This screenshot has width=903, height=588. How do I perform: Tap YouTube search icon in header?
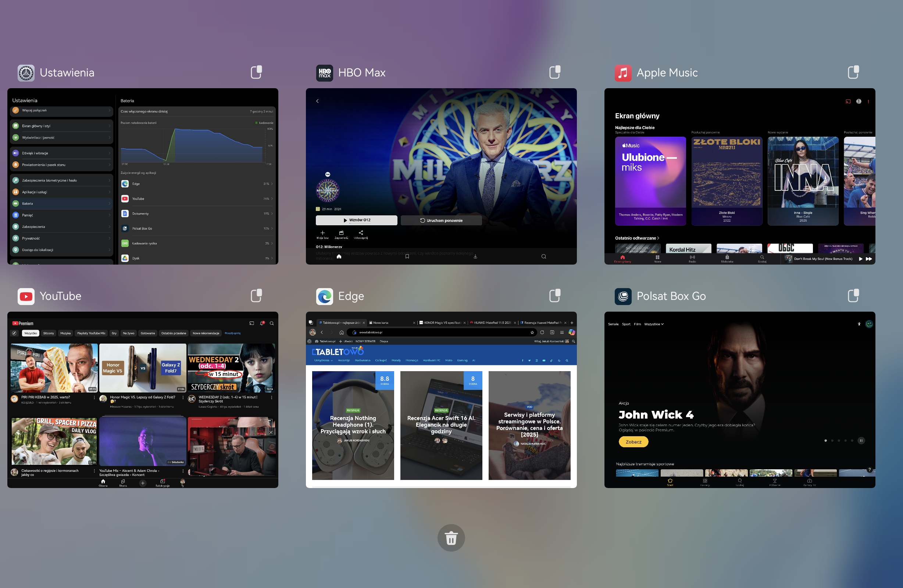272,323
